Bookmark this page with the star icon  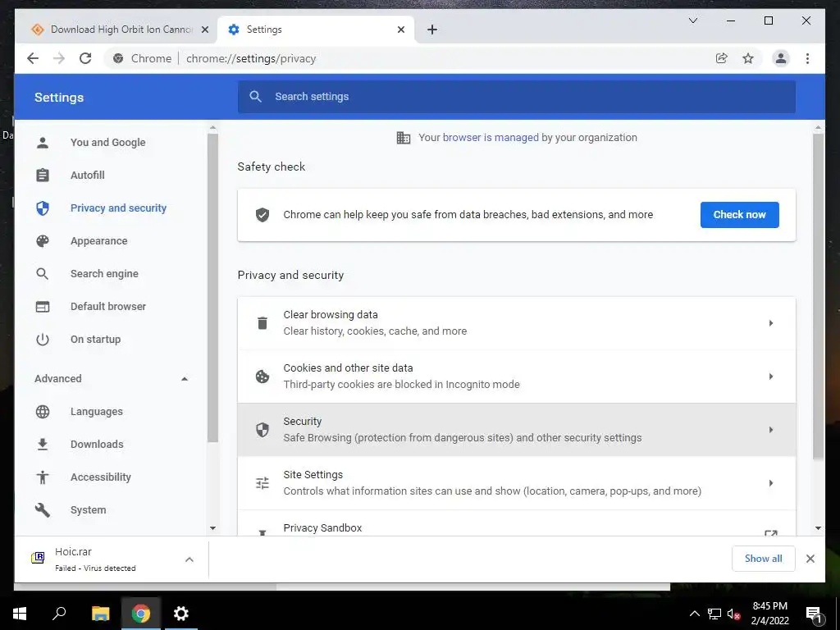pyautogui.click(x=748, y=58)
